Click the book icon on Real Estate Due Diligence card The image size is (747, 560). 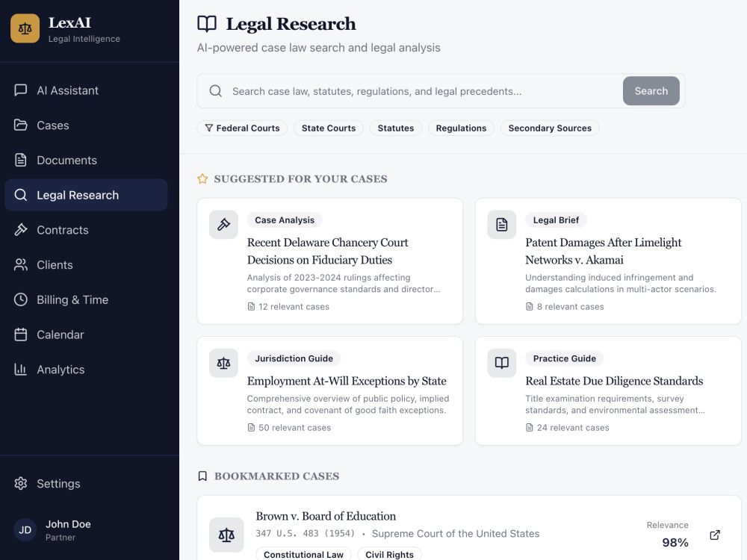click(502, 363)
